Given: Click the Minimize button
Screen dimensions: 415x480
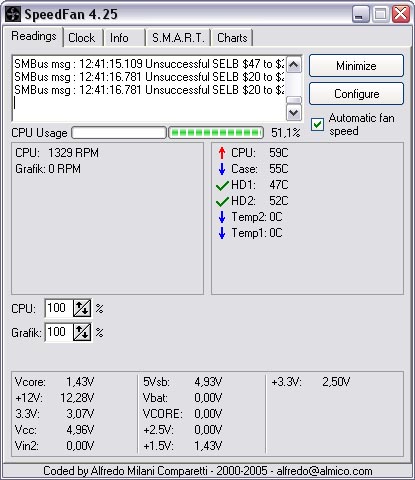Looking at the screenshot, I should [356, 66].
